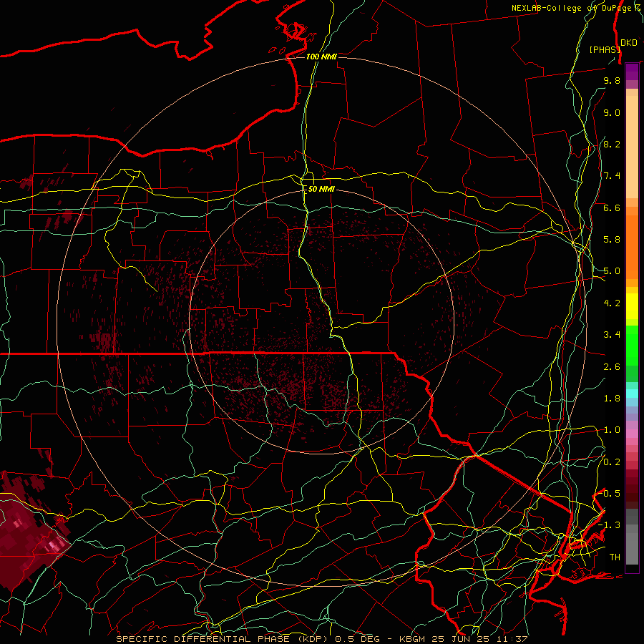Image resolution: width=644 pixels, height=644 pixels.
Task: Click the yellow segment of the color bar
Action: (x=632, y=306)
